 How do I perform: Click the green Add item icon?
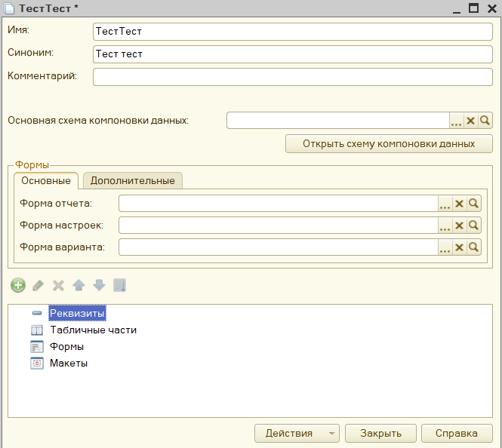[x=18, y=285]
